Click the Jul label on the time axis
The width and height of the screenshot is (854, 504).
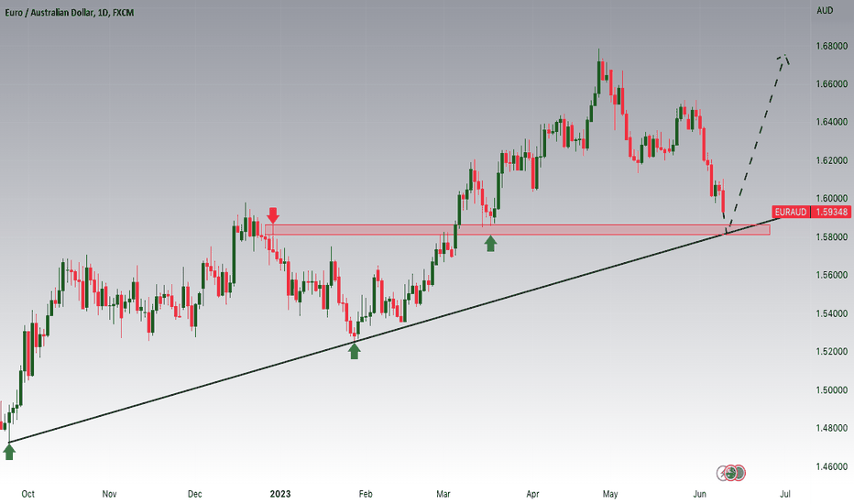(785, 494)
